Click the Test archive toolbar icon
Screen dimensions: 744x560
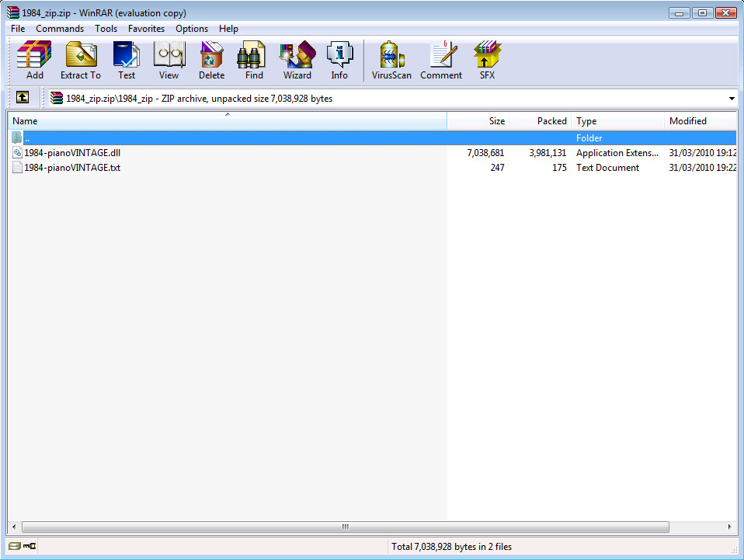point(127,54)
